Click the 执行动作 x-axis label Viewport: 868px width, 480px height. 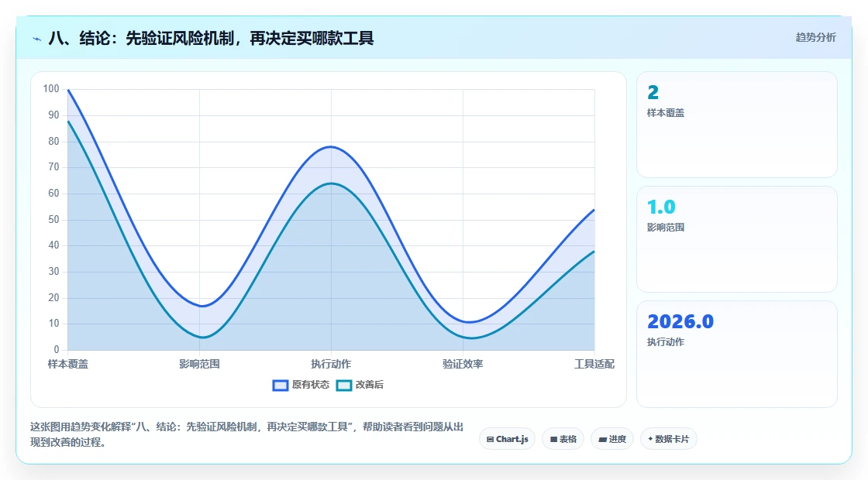tap(331, 364)
